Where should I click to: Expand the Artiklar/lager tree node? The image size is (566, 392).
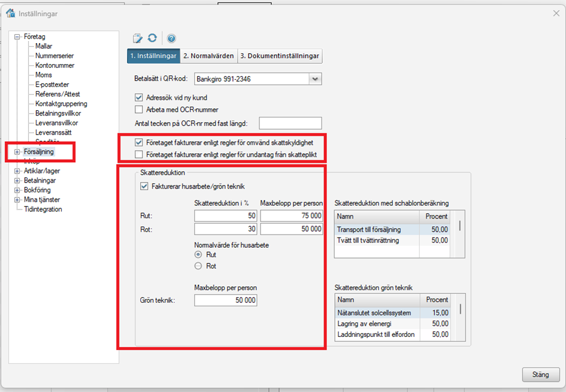[17, 171]
